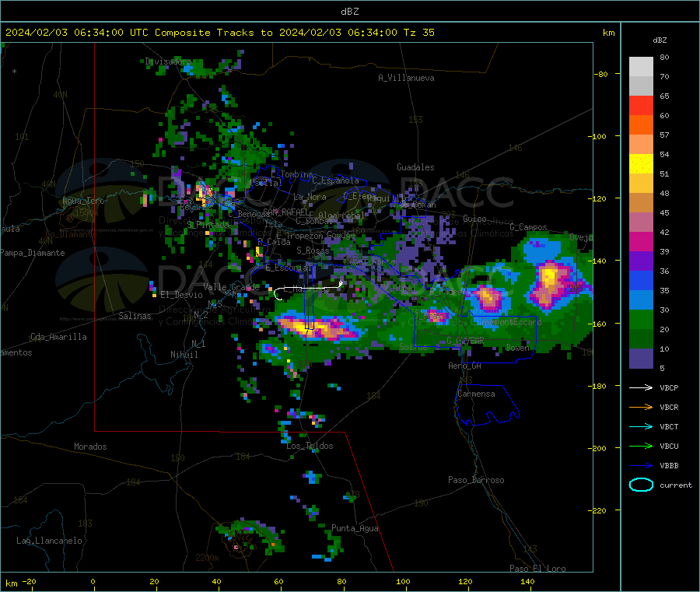Click the 'Paso_El_Loro' label

pos(538,569)
